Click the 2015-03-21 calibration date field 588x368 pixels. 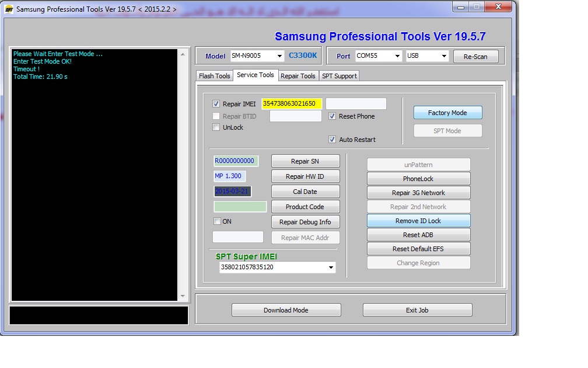[x=233, y=191]
